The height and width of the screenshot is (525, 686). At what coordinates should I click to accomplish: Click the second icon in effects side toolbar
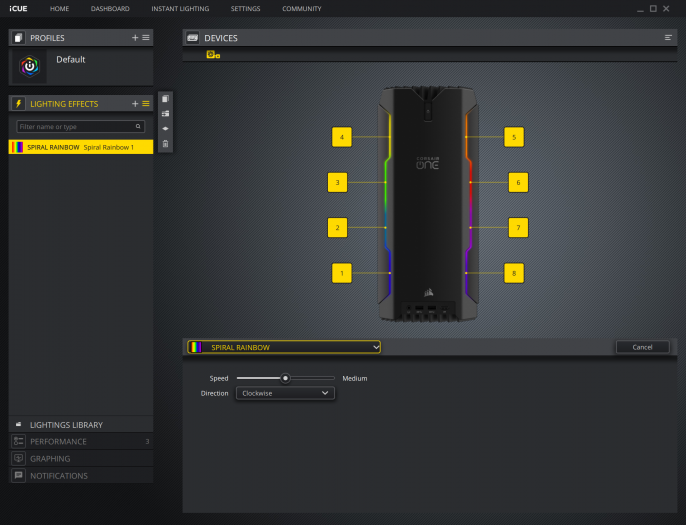[165, 114]
